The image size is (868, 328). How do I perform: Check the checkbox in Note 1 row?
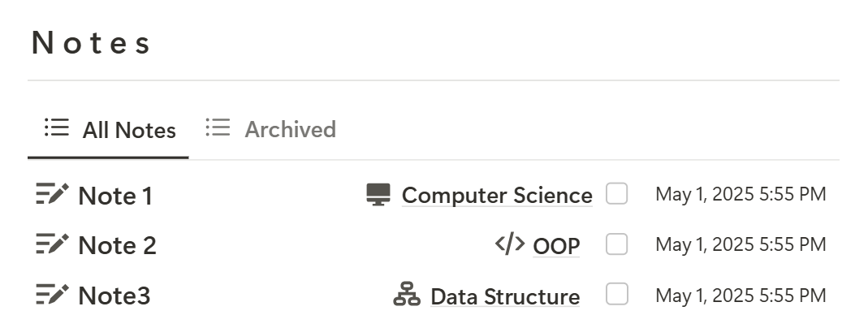point(616,194)
